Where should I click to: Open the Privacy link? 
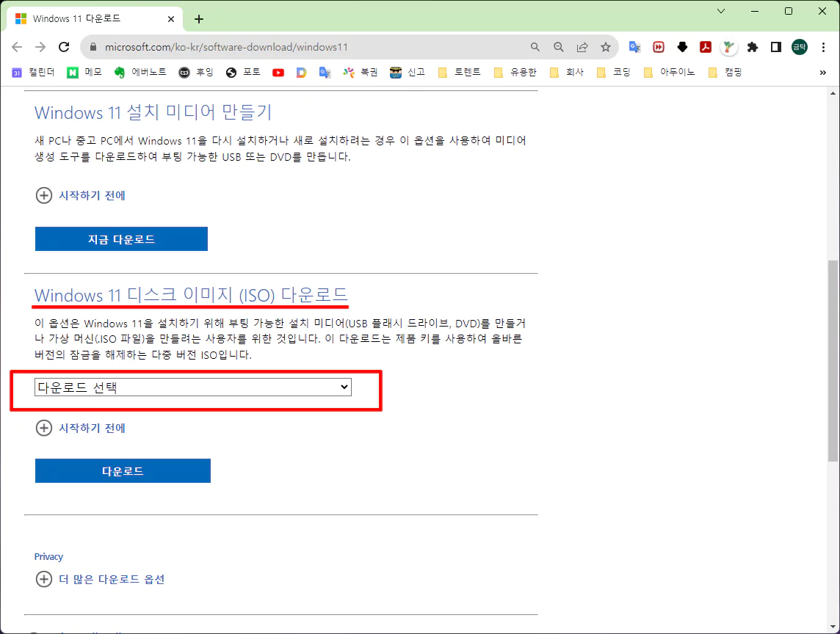[x=48, y=556]
